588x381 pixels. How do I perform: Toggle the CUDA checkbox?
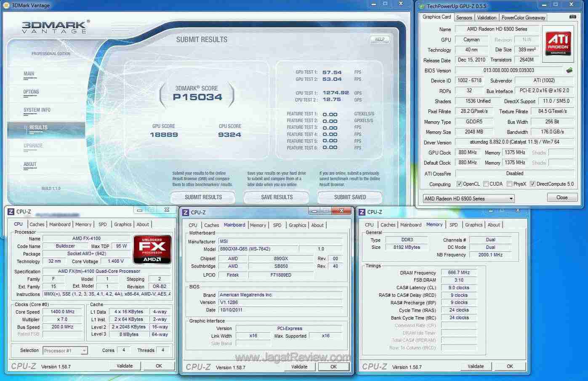click(486, 184)
